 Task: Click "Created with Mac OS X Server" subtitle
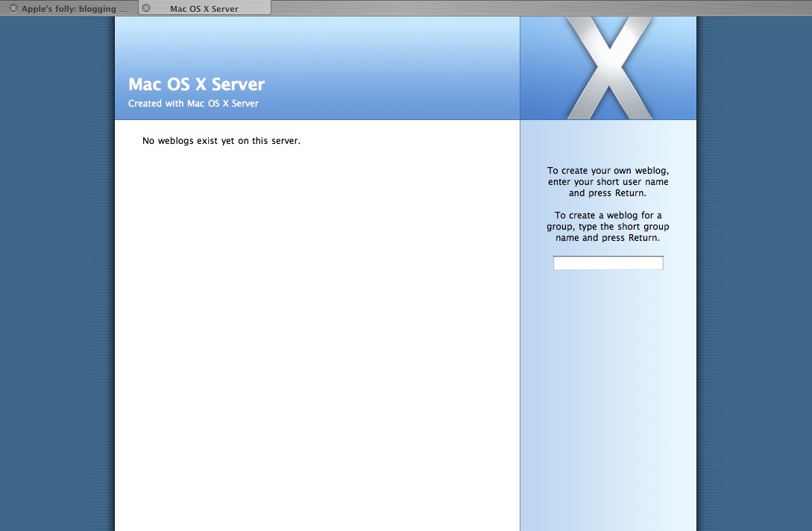pyautogui.click(x=193, y=104)
